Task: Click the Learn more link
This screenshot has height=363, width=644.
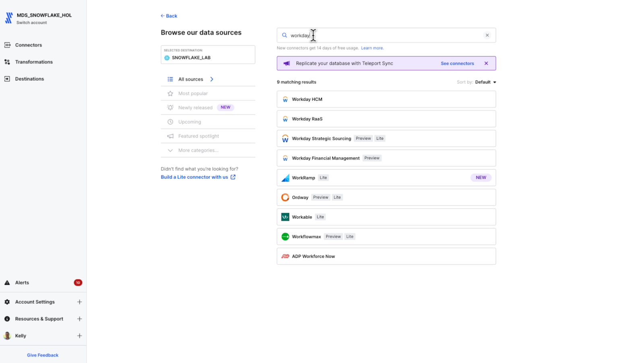Action: (372, 48)
